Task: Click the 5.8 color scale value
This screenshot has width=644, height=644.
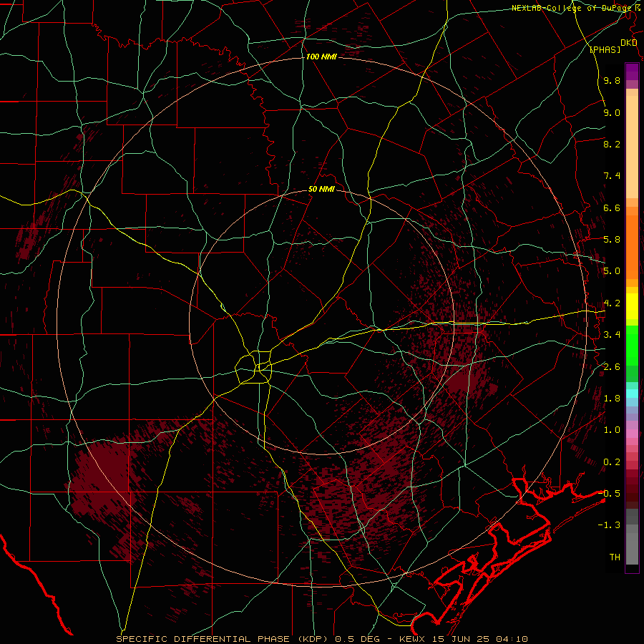Action: pyautogui.click(x=612, y=240)
